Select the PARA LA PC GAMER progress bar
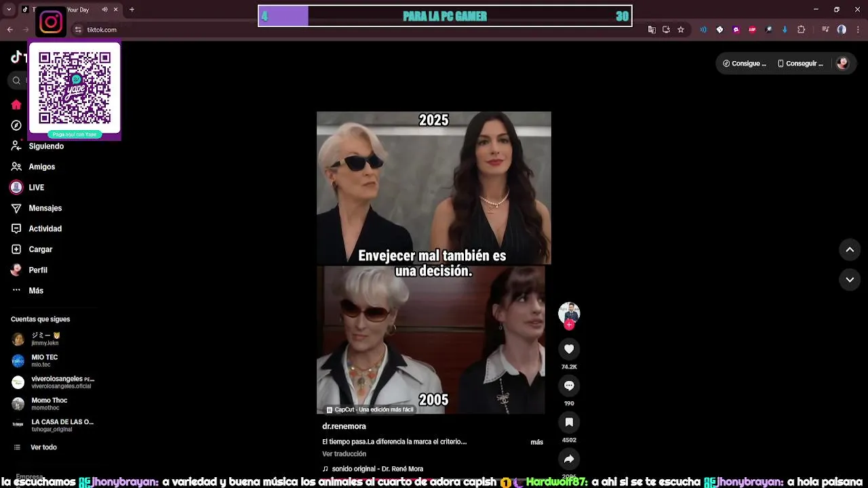 tap(445, 16)
